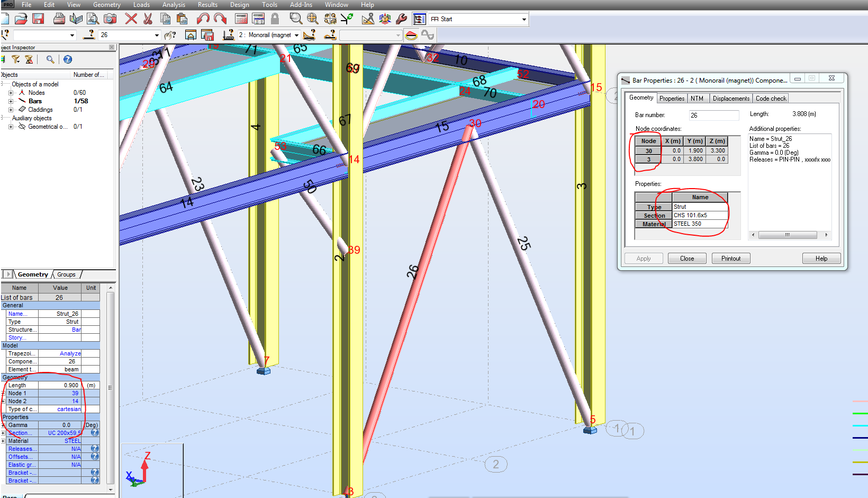This screenshot has width=868, height=498.
Task: Switch to Code check tab
Action: [x=771, y=99]
